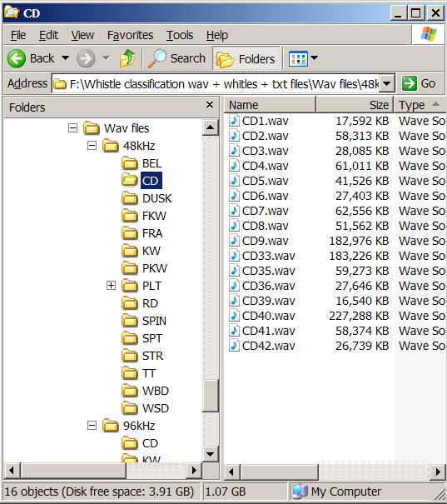Open the Favorites menu
This screenshot has width=447, height=504.
point(130,35)
